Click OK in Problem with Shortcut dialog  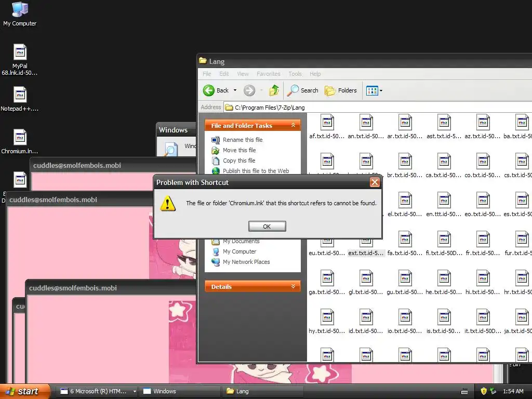pos(267,227)
